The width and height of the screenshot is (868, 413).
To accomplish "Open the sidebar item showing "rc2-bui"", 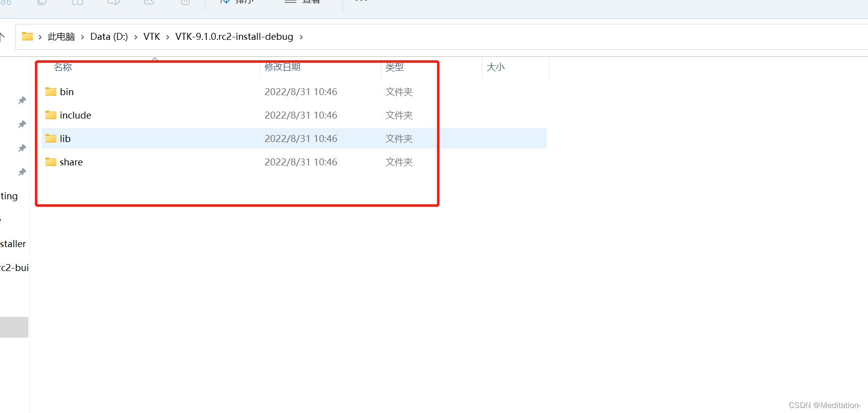I will [x=14, y=268].
